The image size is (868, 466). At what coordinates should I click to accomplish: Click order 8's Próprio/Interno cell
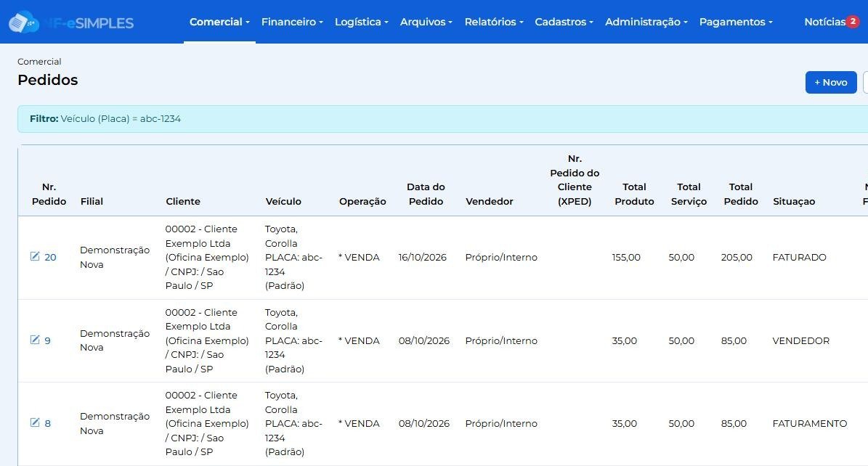click(501, 423)
